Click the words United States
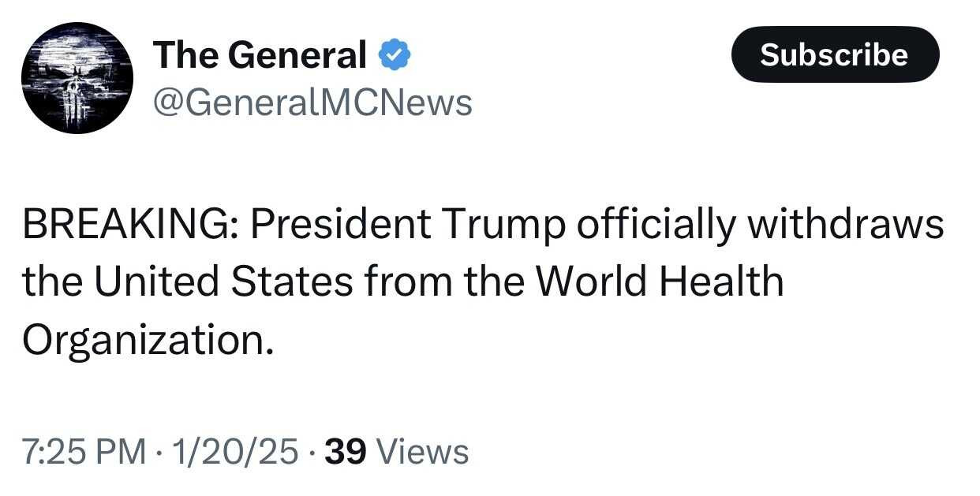 (224, 282)
